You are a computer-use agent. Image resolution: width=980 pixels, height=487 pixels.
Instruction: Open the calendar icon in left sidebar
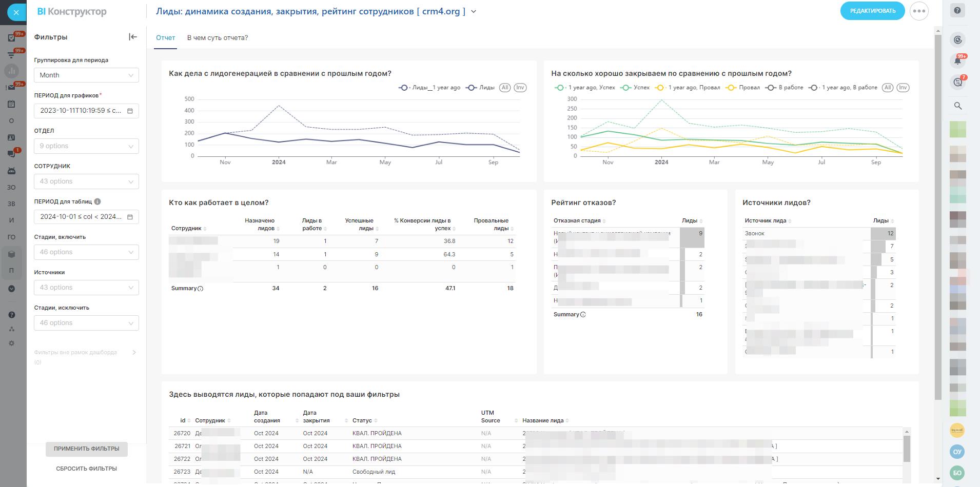click(x=11, y=104)
